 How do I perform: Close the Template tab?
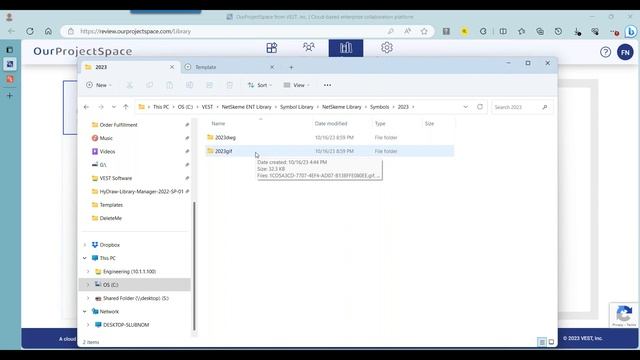pyautogui.click(x=272, y=67)
